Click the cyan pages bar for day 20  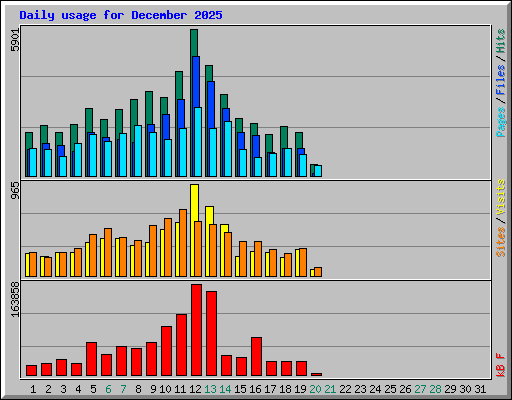click(318, 171)
